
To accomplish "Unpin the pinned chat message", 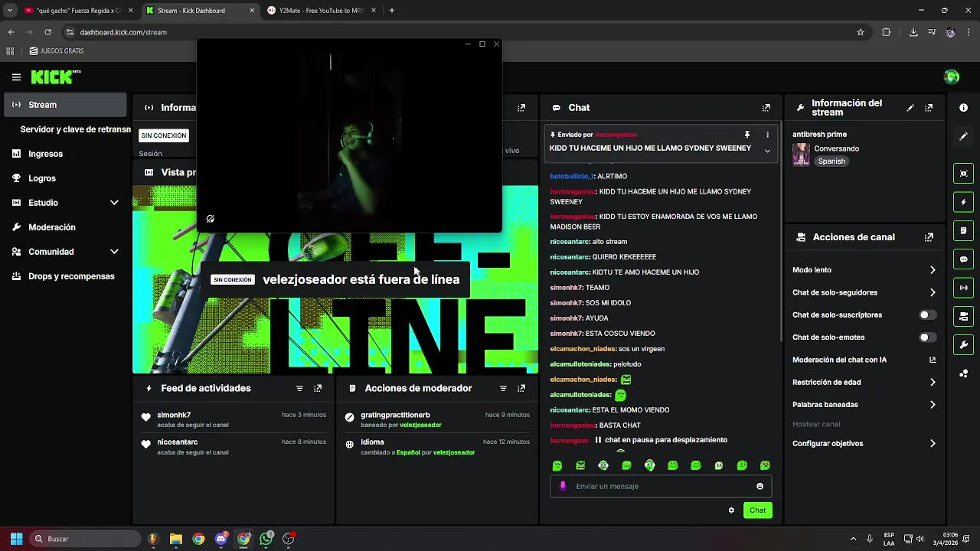I will click(748, 135).
